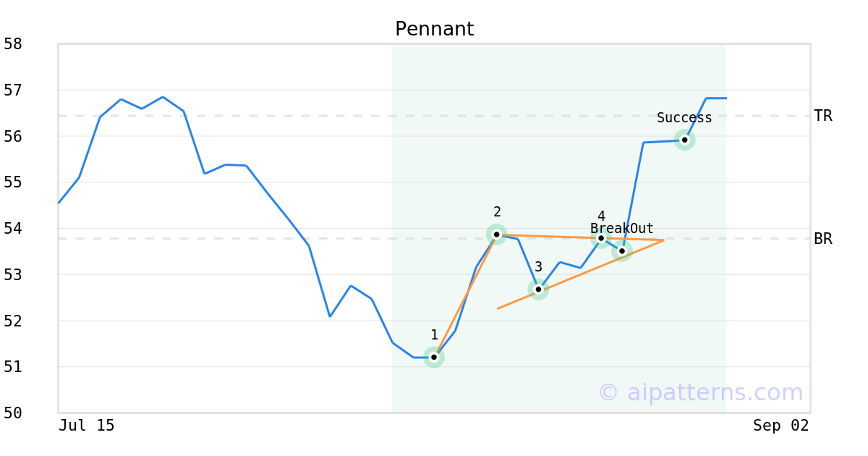Select pattern point marker 4
This screenshot has width=868, height=456.
[601, 237]
